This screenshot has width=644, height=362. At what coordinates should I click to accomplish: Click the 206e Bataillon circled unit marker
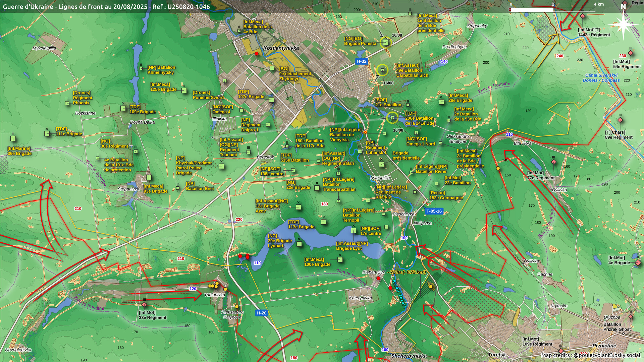392,118
